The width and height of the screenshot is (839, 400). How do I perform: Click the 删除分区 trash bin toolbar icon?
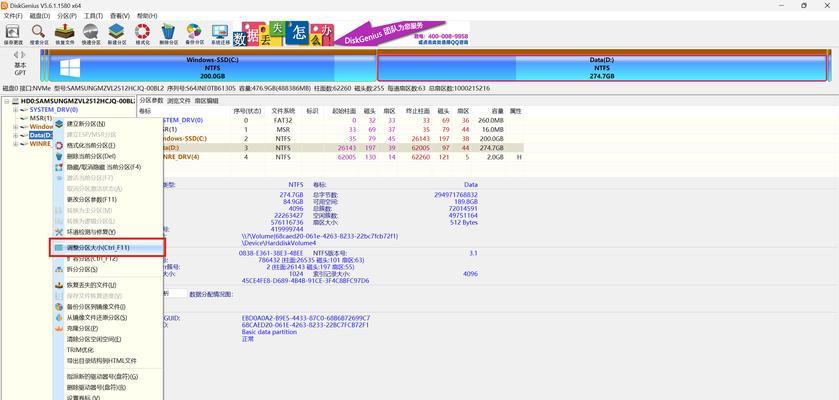pos(169,31)
